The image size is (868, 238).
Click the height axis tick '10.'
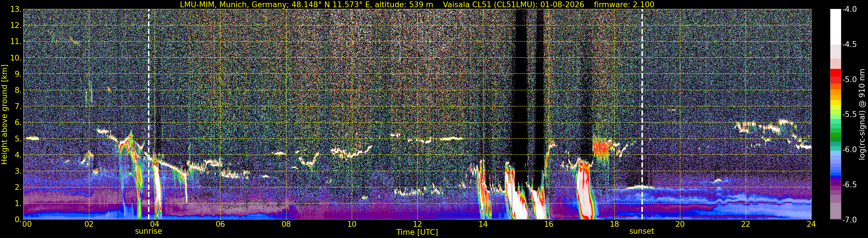point(16,58)
